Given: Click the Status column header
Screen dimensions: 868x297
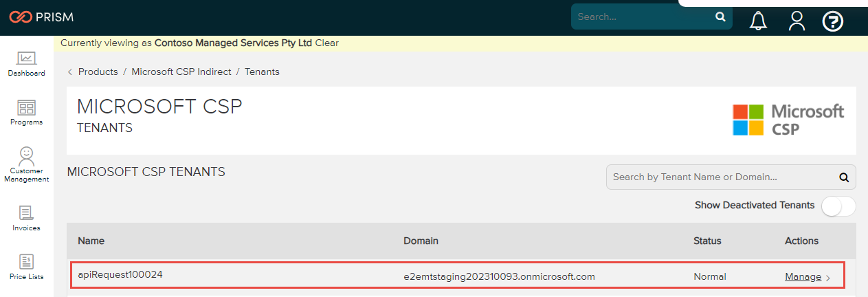Looking at the screenshot, I should 708,241.
